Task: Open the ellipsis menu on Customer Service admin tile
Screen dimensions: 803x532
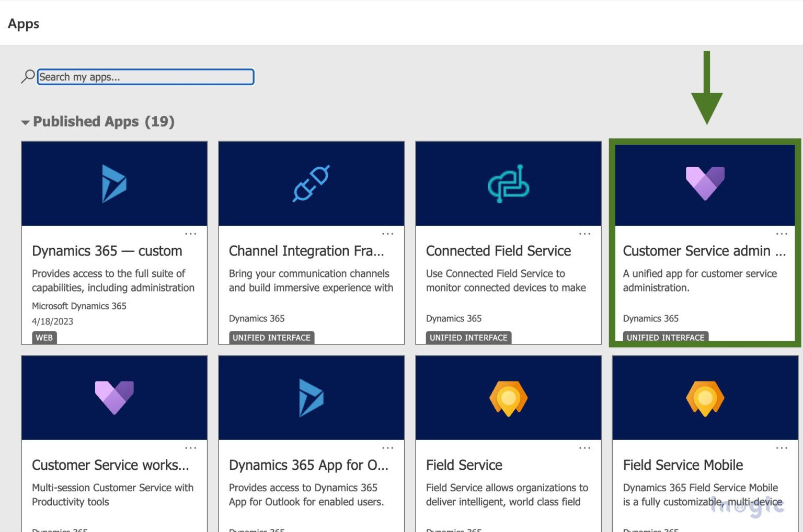Action: tap(782, 234)
